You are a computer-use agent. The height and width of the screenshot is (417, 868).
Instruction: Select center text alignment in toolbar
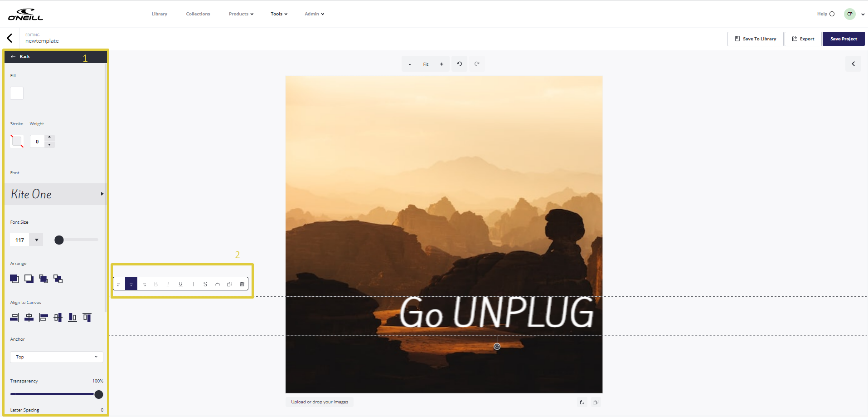pos(131,284)
